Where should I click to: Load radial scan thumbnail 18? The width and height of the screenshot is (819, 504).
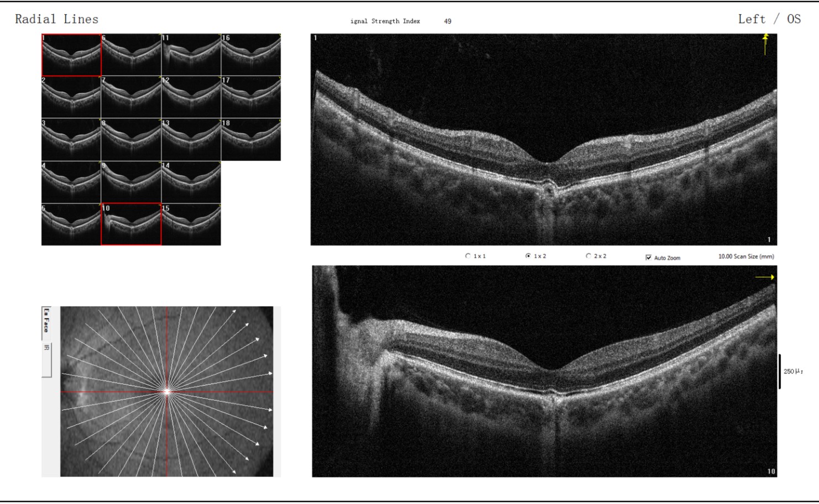251,140
